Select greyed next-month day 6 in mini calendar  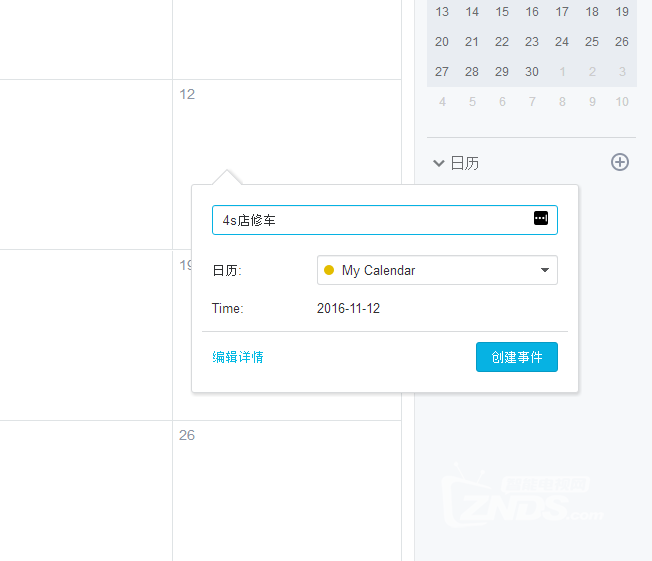tap(502, 101)
